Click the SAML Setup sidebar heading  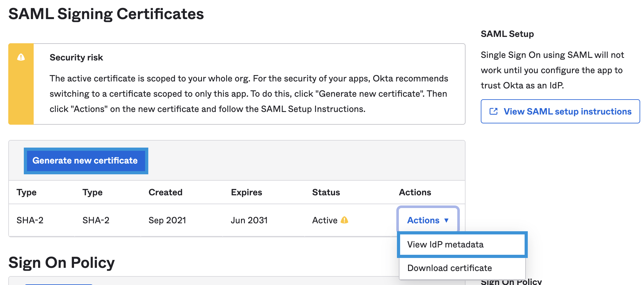coord(507,34)
